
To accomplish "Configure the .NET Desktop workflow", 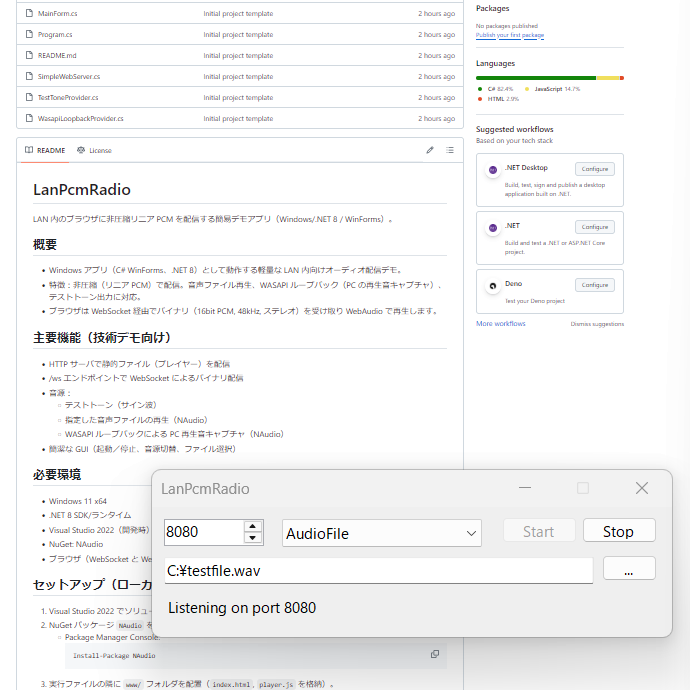I will pos(594,169).
